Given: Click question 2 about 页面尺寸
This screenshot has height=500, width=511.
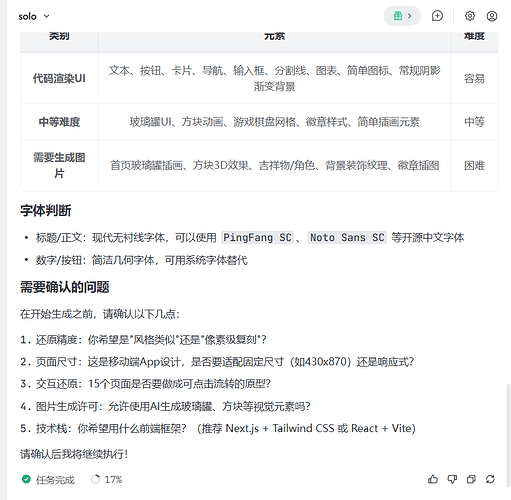Looking at the screenshot, I should 217,362.
